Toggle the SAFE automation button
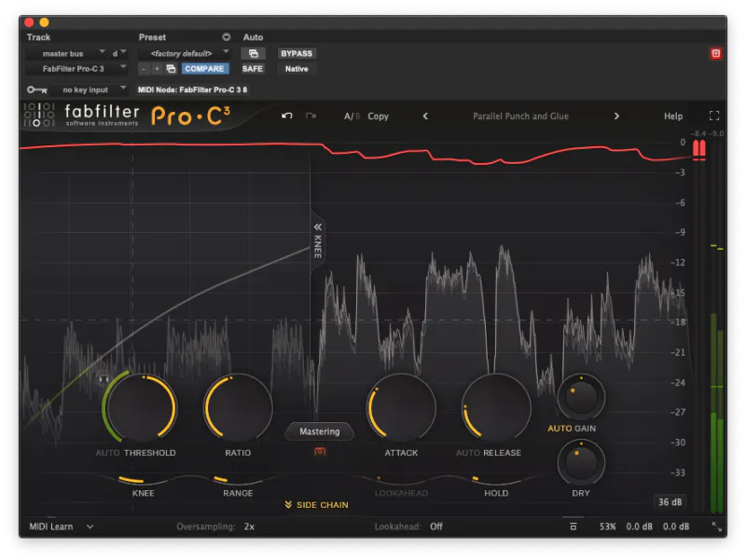The image size is (746, 560). point(252,69)
